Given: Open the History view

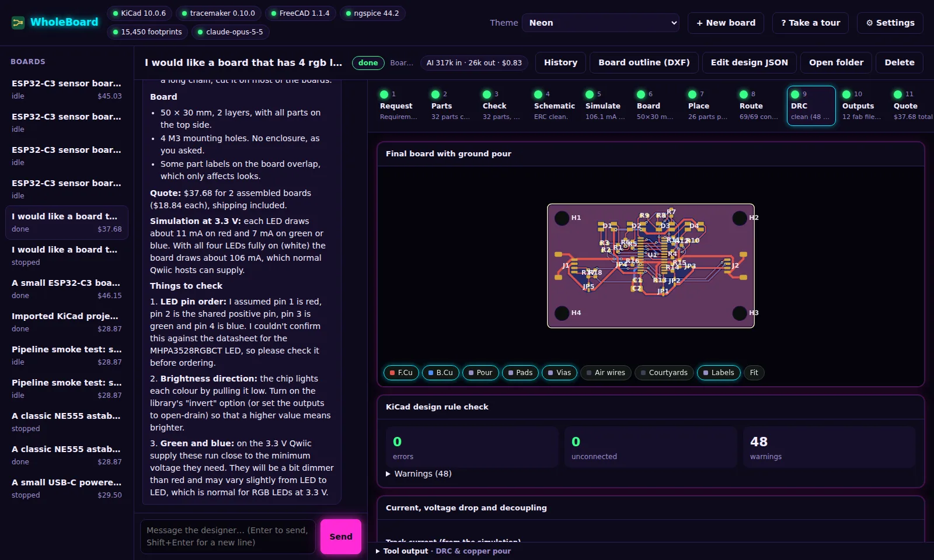Looking at the screenshot, I should (560, 62).
